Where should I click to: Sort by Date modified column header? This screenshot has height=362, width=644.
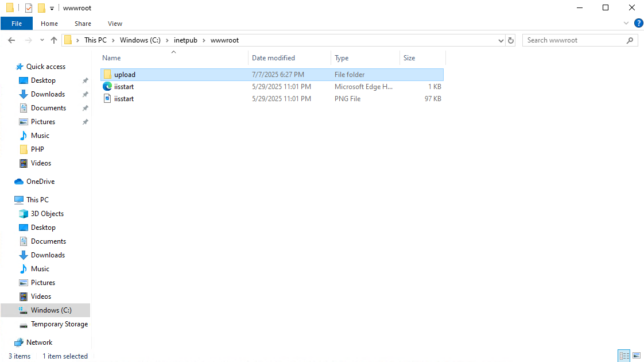[289, 58]
